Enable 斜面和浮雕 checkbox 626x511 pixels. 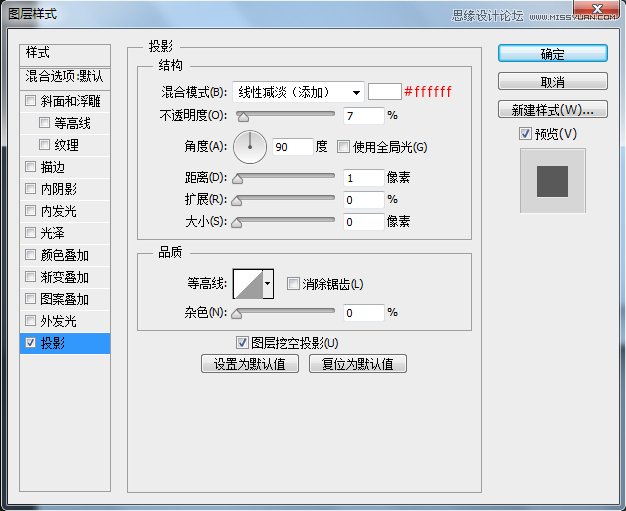(x=30, y=100)
